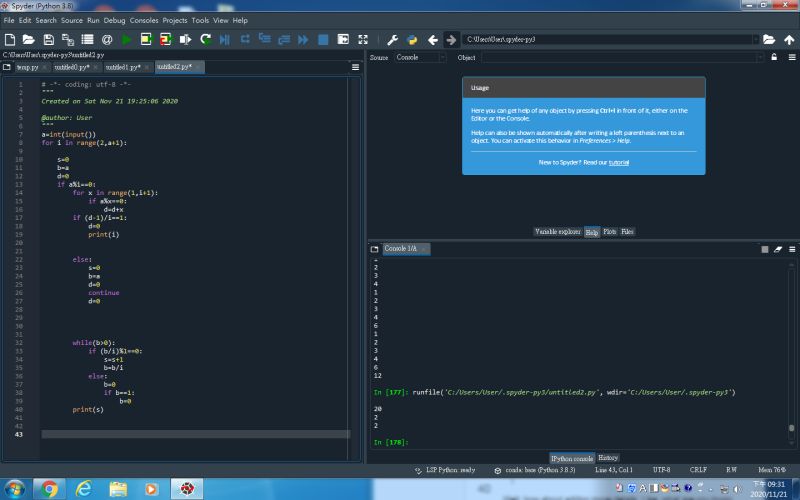Open the Search menu

46,20
